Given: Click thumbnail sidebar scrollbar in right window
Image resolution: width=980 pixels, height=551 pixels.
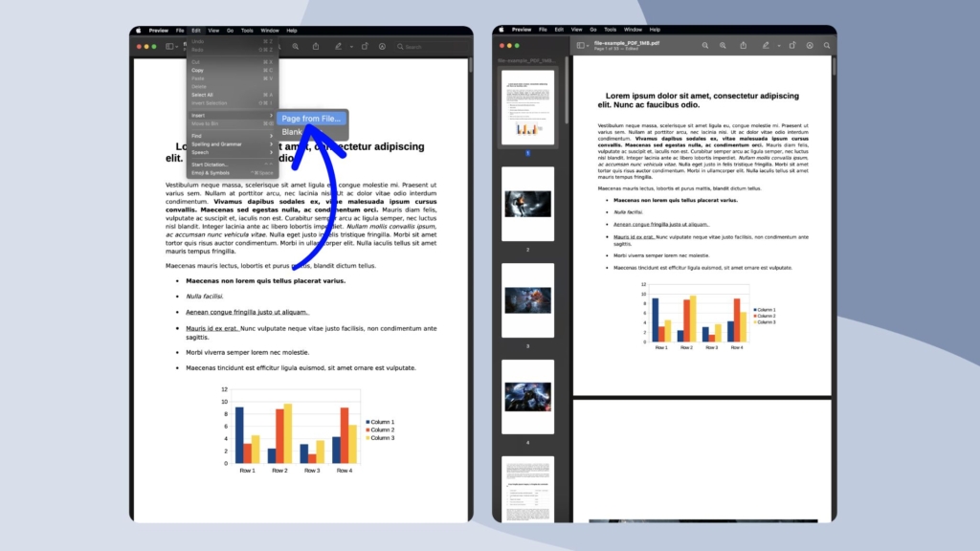Looking at the screenshot, I should 567,91.
